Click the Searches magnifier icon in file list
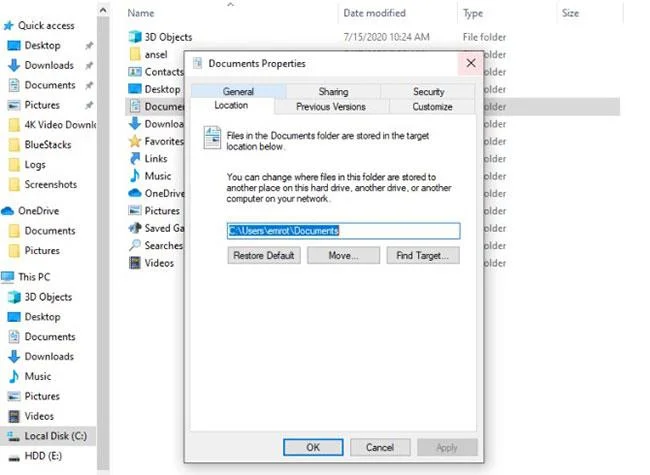 click(x=135, y=245)
